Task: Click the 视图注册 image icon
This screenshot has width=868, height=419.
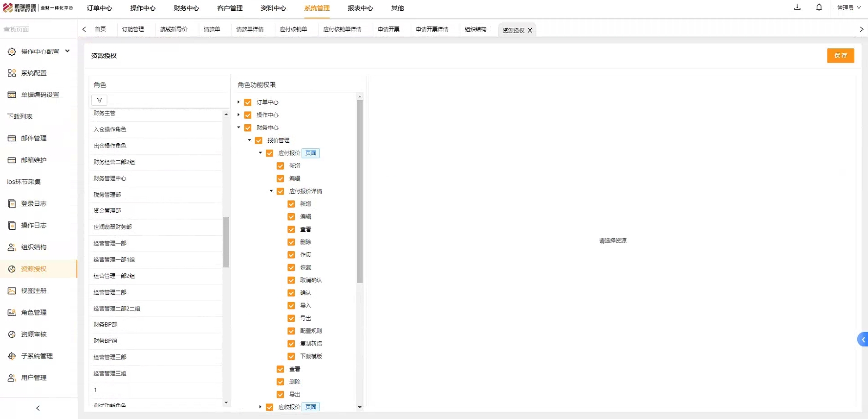Action: click(x=12, y=290)
